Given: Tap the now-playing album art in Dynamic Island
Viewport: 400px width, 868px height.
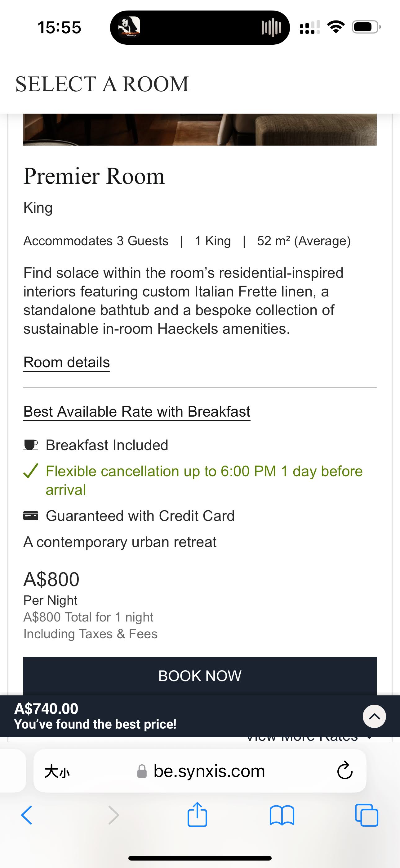Looking at the screenshot, I should click(x=129, y=27).
